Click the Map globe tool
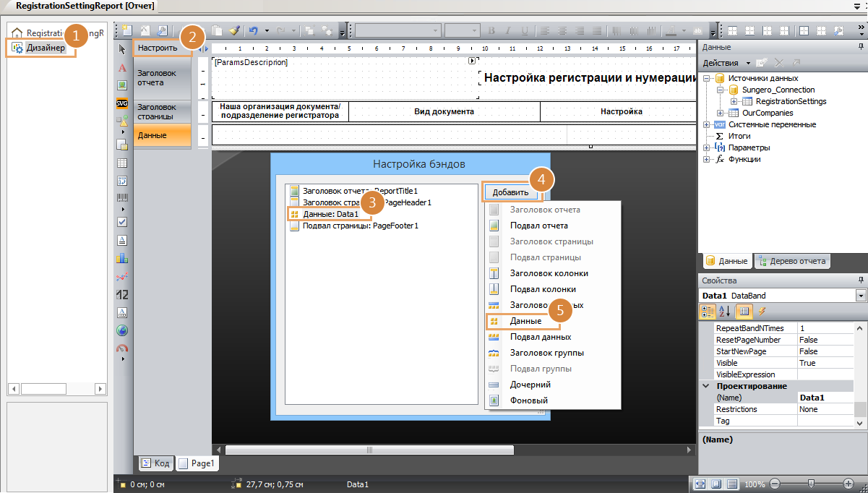 pos(122,330)
